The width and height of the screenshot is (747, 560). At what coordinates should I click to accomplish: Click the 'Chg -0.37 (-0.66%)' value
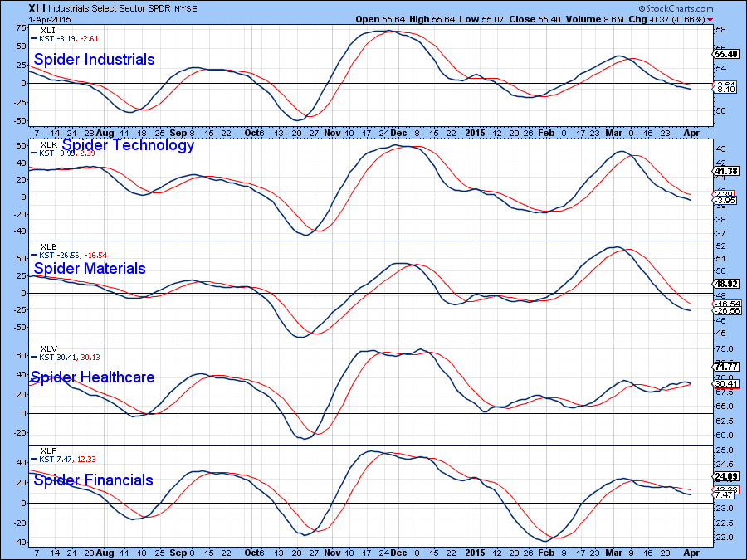click(666, 20)
